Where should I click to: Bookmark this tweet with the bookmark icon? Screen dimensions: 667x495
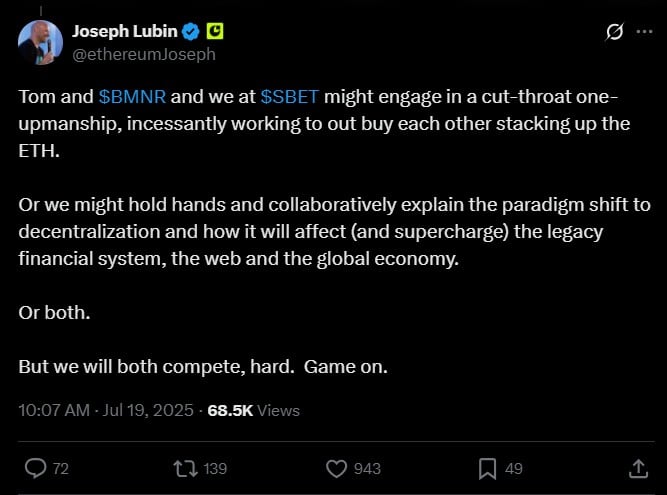(x=487, y=468)
